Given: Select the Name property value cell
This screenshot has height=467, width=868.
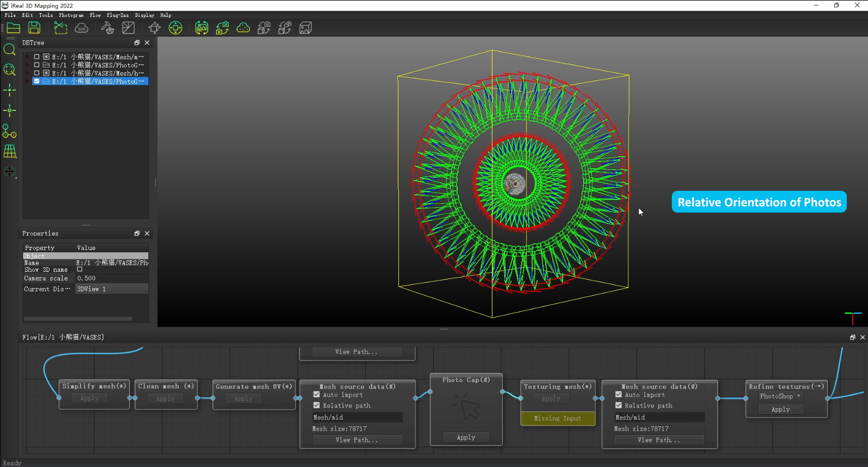Looking at the screenshot, I should coord(111,263).
